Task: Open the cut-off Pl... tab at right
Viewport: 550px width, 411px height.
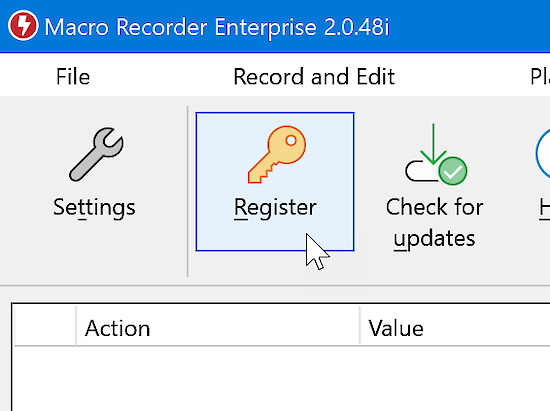Action: (540, 76)
